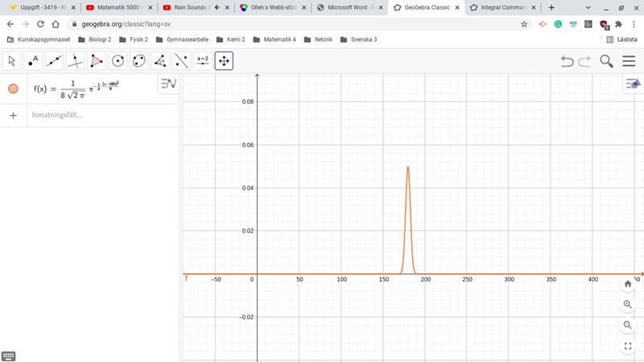644x362 pixels.
Task: Click the Undo button
Action: (x=567, y=61)
